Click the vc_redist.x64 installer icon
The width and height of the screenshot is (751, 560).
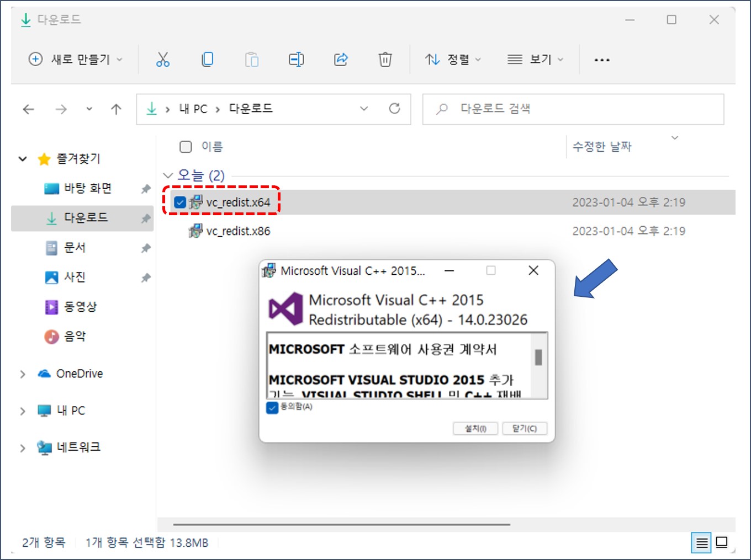point(195,202)
